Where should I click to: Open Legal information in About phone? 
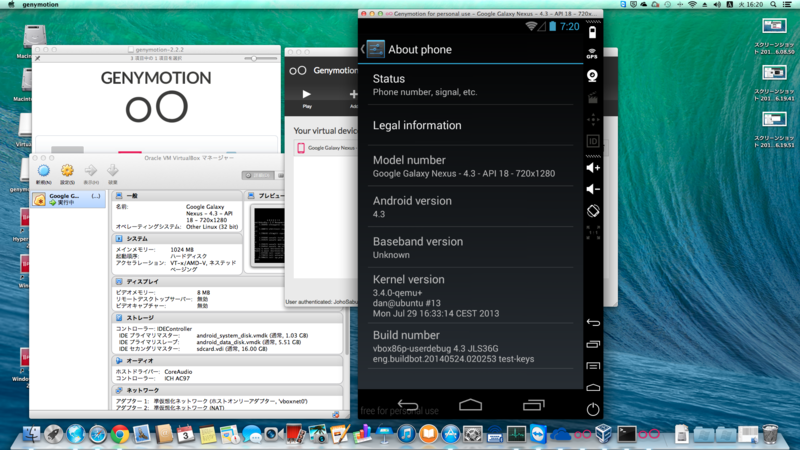470,126
